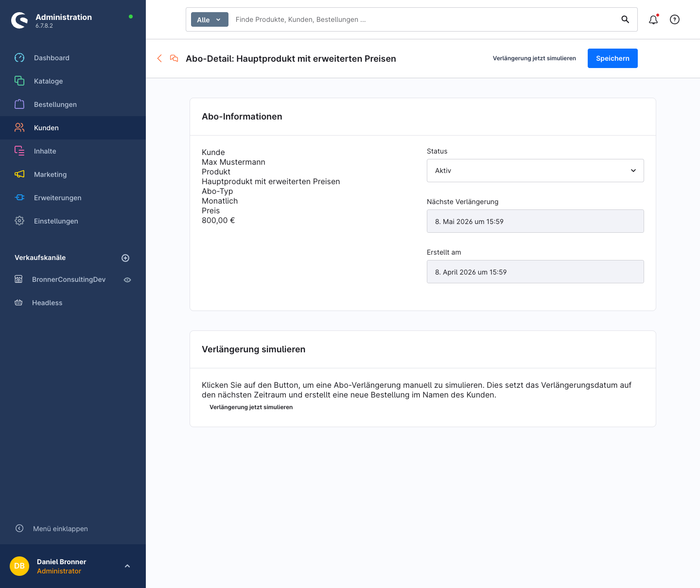The width and height of the screenshot is (700, 588).
Task: Expand the Daniel Bronner user menu chevron
Action: (127, 566)
